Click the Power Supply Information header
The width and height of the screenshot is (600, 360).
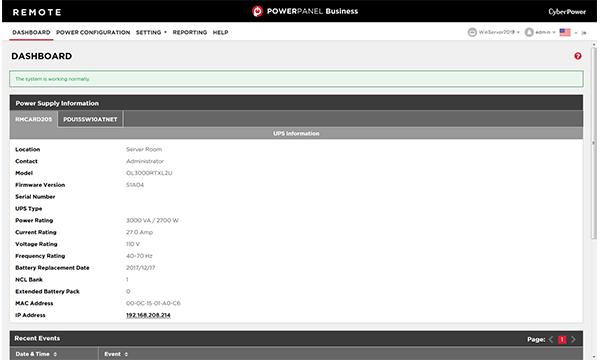coord(296,103)
